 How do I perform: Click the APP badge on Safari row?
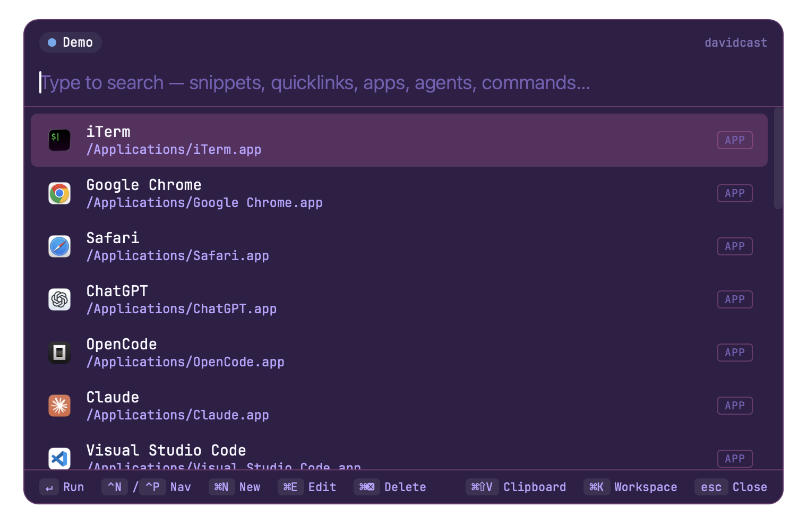click(735, 246)
